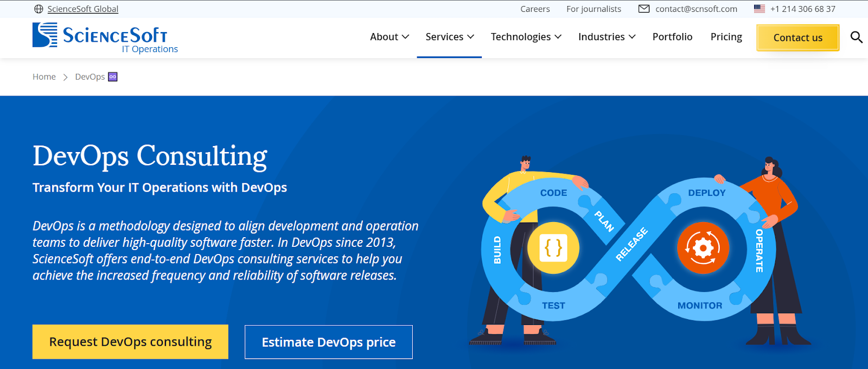Open the search magnifier icon
The width and height of the screenshot is (868, 369).
pyautogui.click(x=856, y=37)
